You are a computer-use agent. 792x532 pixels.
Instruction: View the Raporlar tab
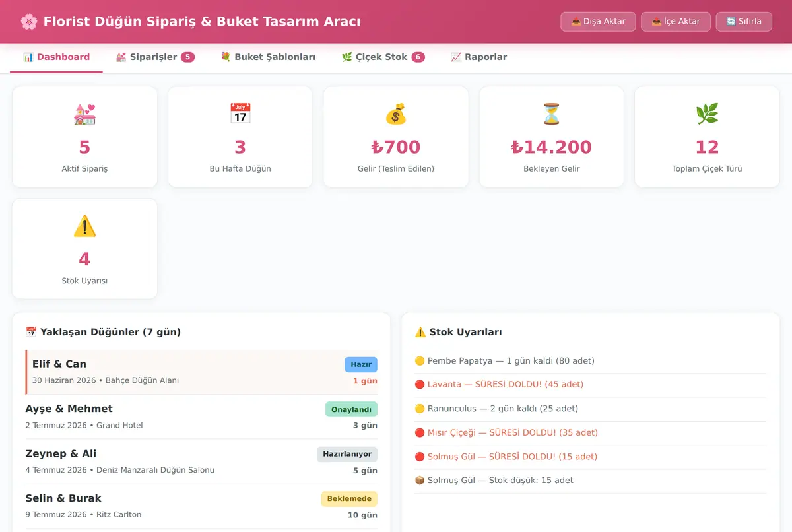click(x=479, y=57)
